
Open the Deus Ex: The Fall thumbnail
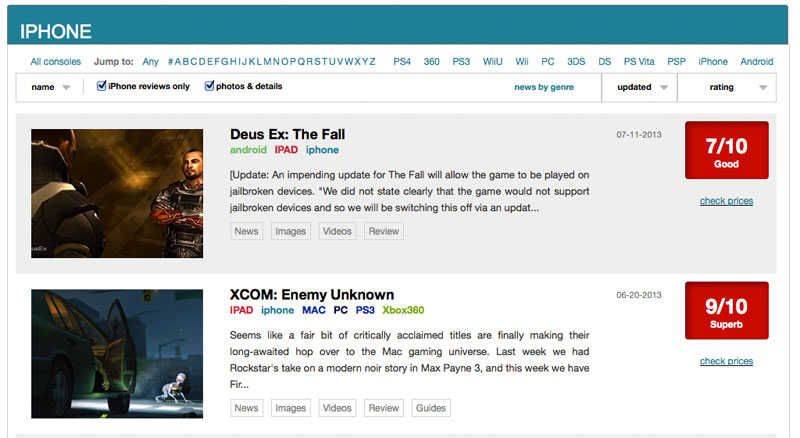click(117, 193)
